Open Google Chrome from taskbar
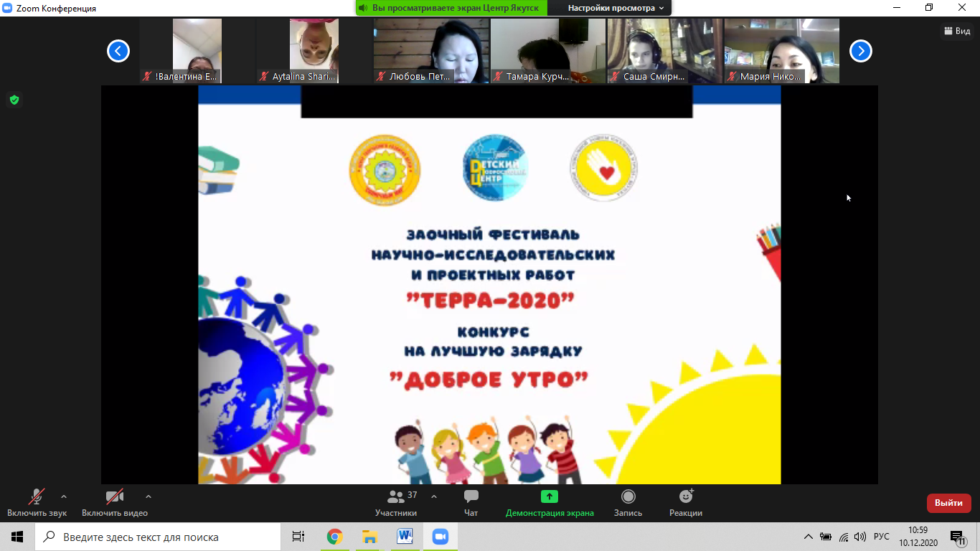The image size is (980, 551). point(334,537)
